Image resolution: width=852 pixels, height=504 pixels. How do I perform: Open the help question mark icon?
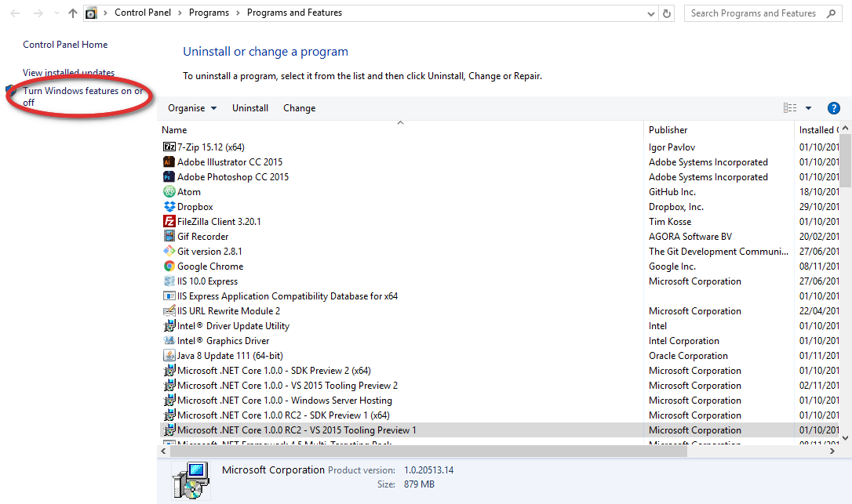click(833, 108)
